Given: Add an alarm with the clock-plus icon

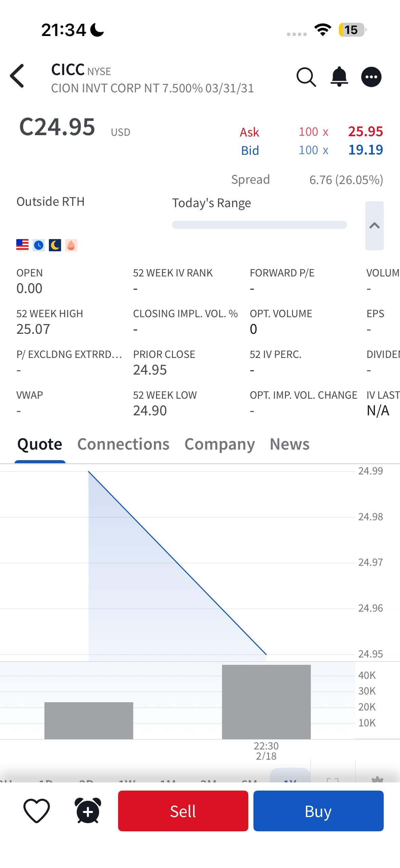Looking at the screenshot, I should (88, 811).
